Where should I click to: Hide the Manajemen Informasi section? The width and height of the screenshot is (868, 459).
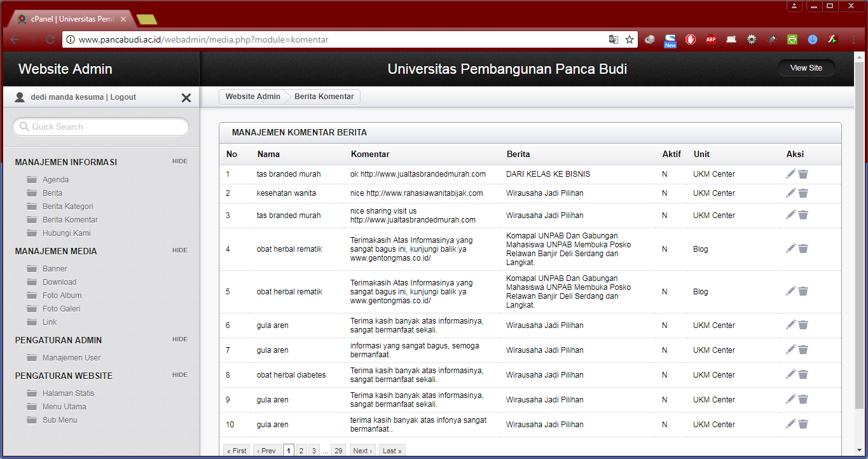coord(179,161)
